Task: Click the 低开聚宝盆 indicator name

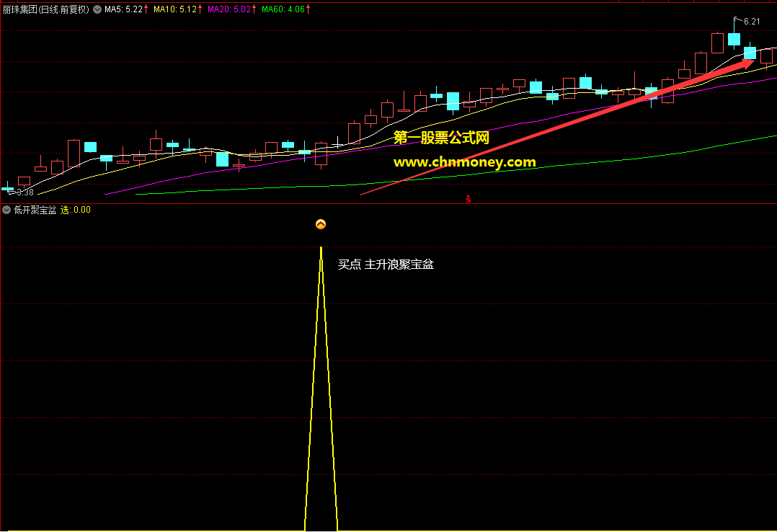Action: click(35, 210)
